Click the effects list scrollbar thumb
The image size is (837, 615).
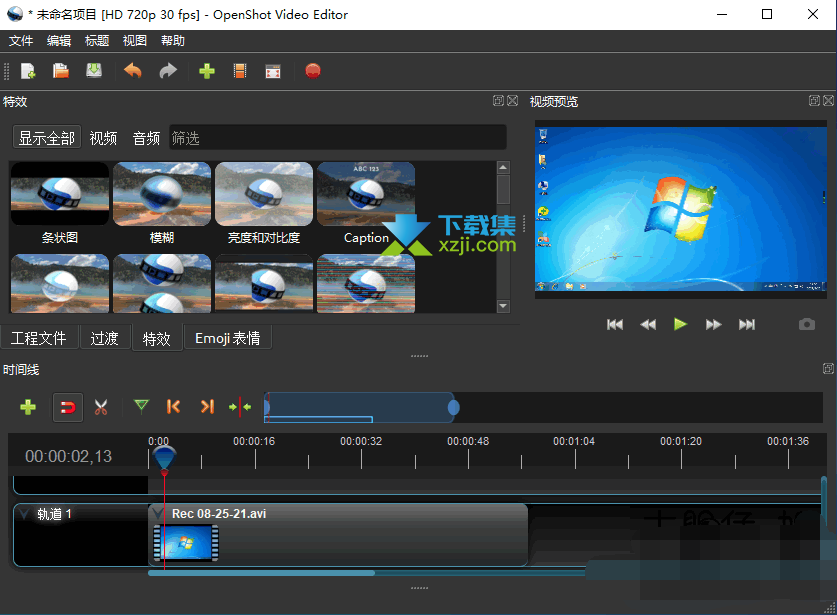click(503, 190)
